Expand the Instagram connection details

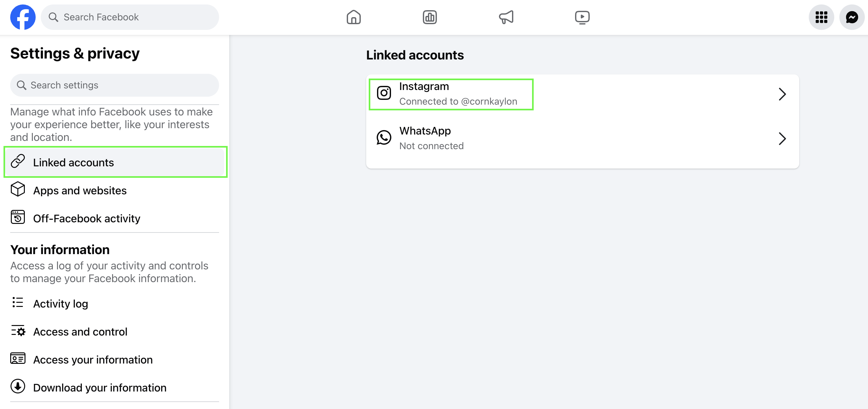[782, 94]
